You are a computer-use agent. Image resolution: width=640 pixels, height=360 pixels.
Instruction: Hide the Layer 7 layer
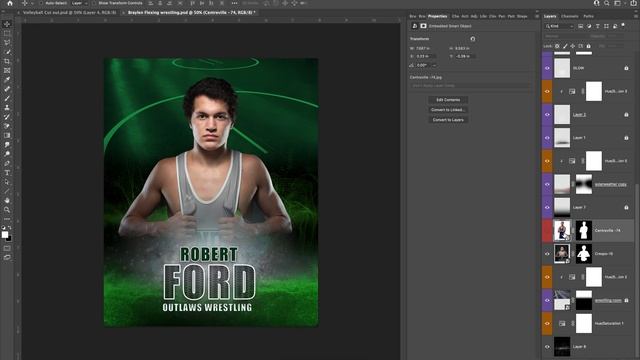tap(547, 207)
